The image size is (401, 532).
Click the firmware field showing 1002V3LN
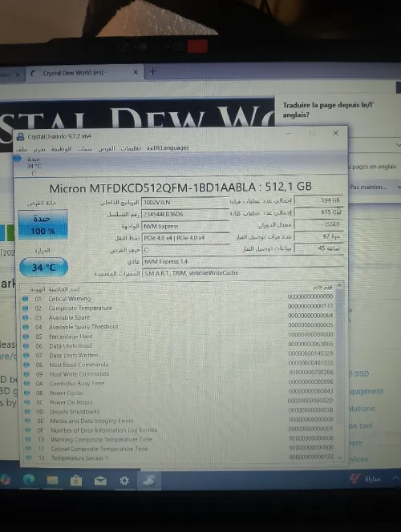pyautogui.click(x=185, y=202)
